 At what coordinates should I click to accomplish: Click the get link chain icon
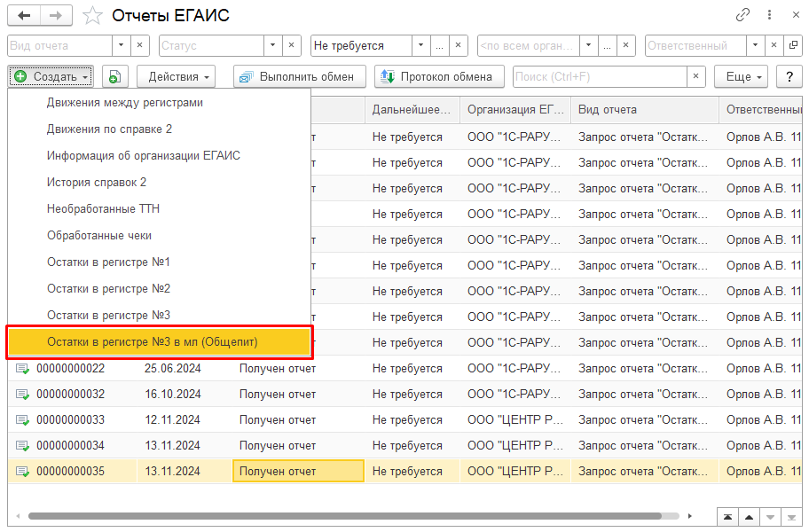(x=742, y=16)
